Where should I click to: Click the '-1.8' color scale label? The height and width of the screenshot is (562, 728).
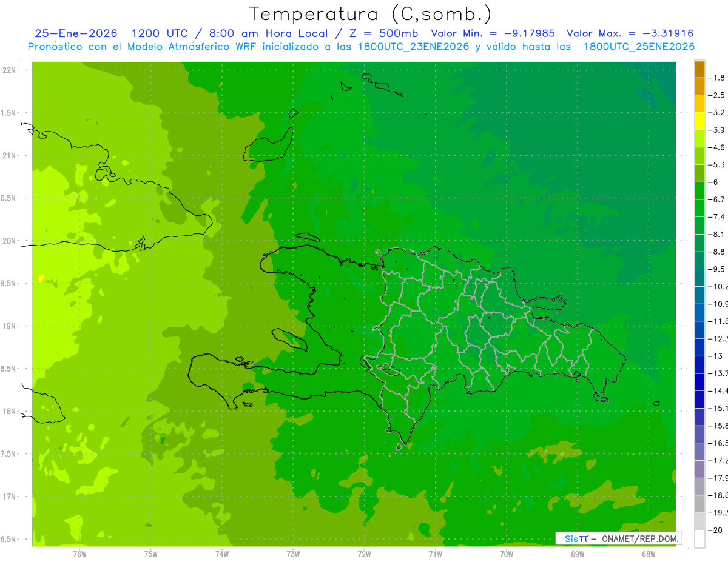click(716, 78)
